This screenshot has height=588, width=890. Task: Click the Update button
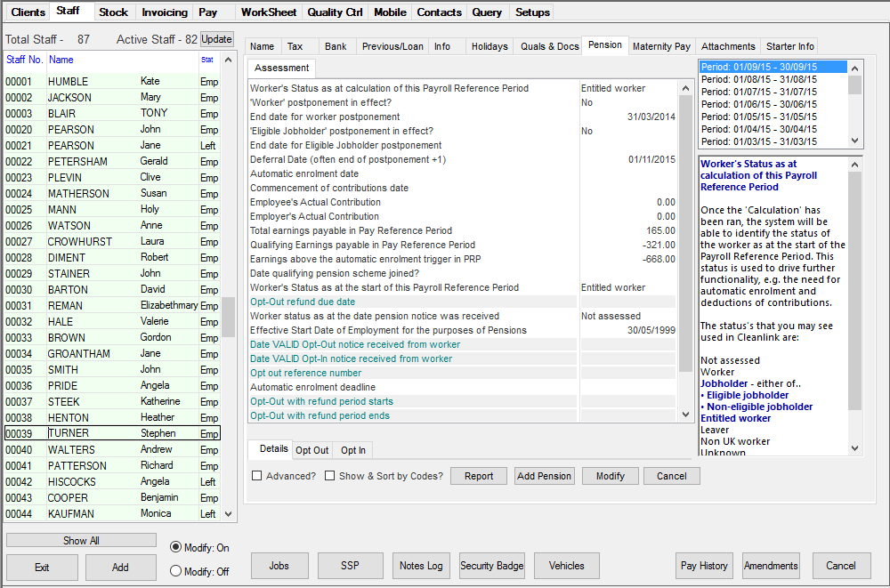click(x=214, y=39)
